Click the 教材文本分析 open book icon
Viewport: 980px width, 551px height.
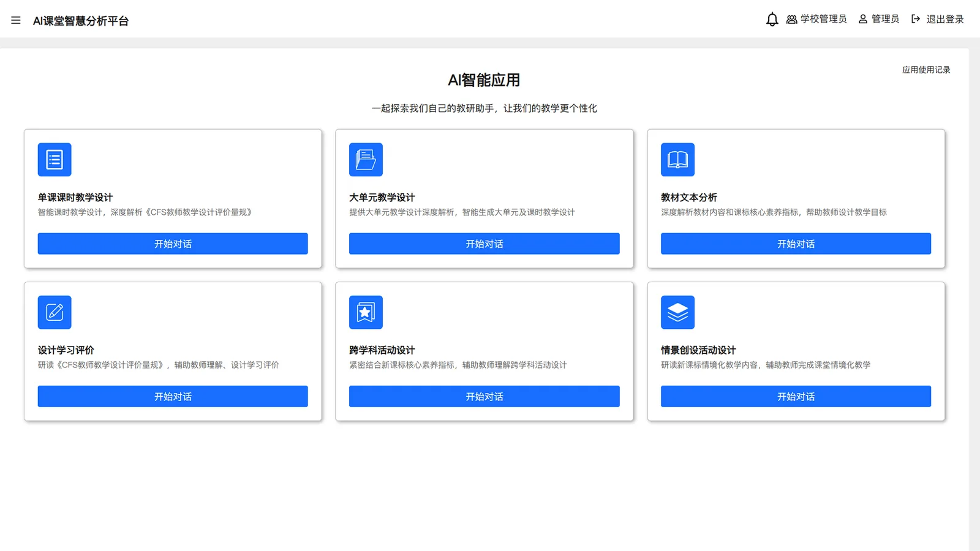(x=677, y=160)
